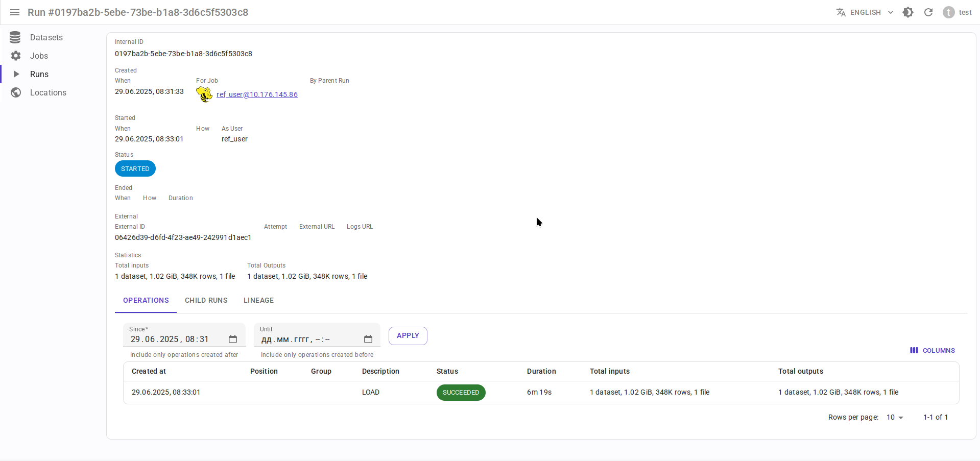Click the Runs play icon
Viewport: 980px width, 461px height.
coord(16,74)
